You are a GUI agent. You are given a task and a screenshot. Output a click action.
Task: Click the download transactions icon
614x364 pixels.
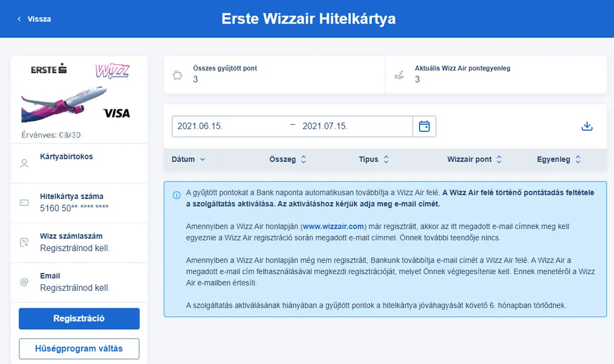click(x=587, y=127)
